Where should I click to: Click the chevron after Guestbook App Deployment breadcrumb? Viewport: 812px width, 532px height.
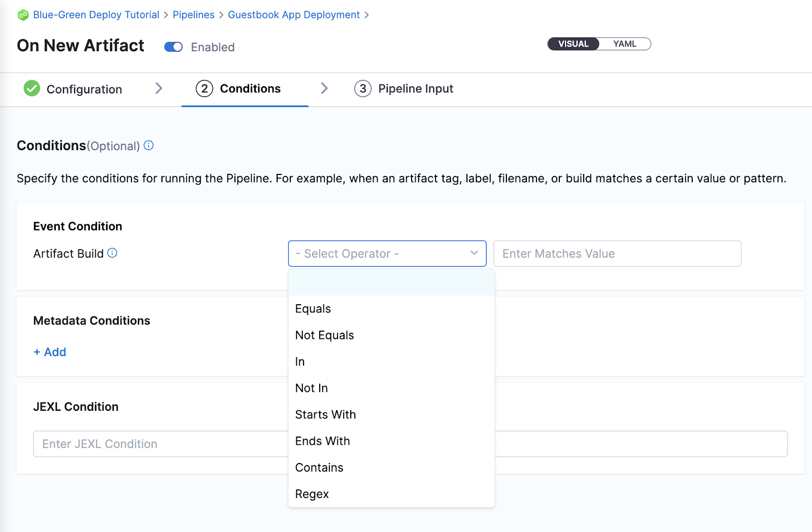(x=367, y=15)
